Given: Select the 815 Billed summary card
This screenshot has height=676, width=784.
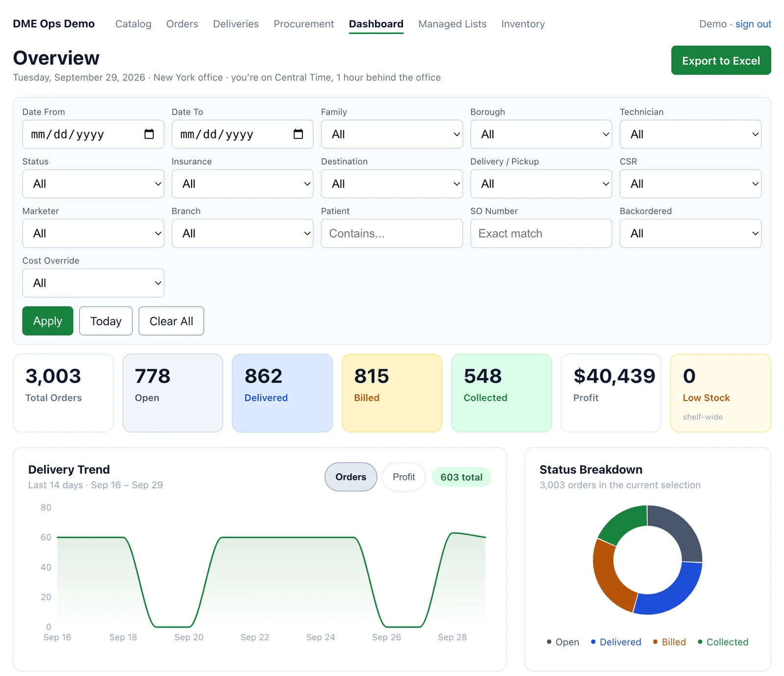Looking at the screenshot, I should pyautogui.click(x=392, y=393).
